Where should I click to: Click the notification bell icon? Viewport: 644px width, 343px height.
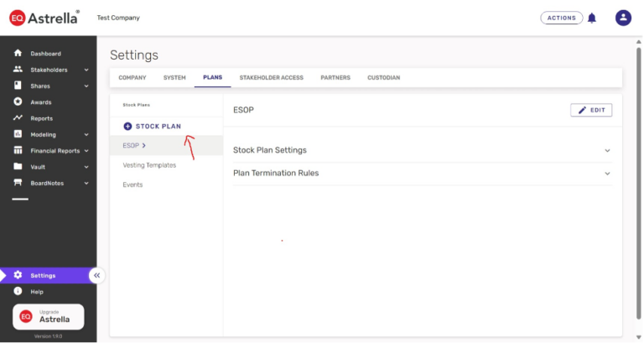(x=592, y=18)
